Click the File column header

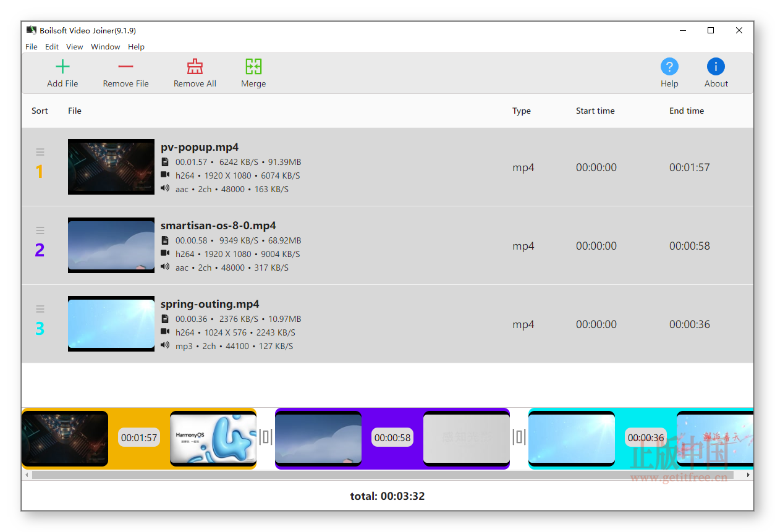(75, 111)
